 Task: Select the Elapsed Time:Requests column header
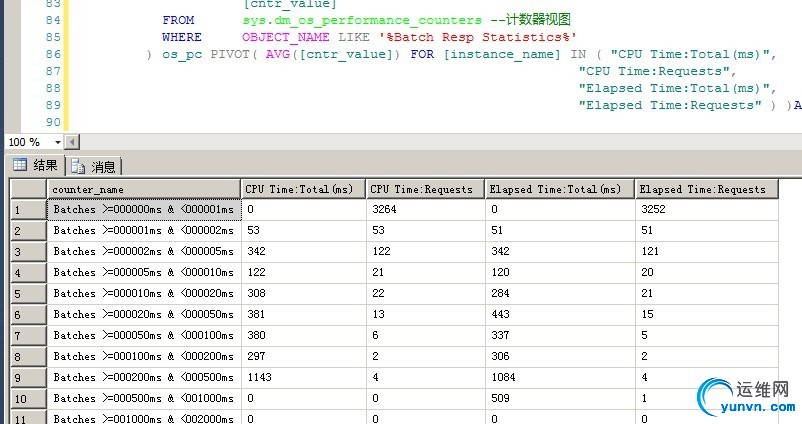tap(706, 189)
